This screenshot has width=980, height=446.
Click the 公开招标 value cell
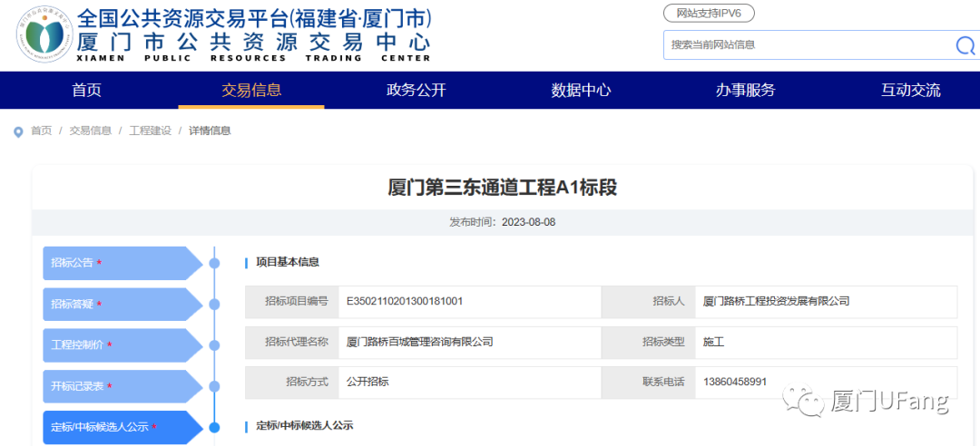(x=470, y=383)
